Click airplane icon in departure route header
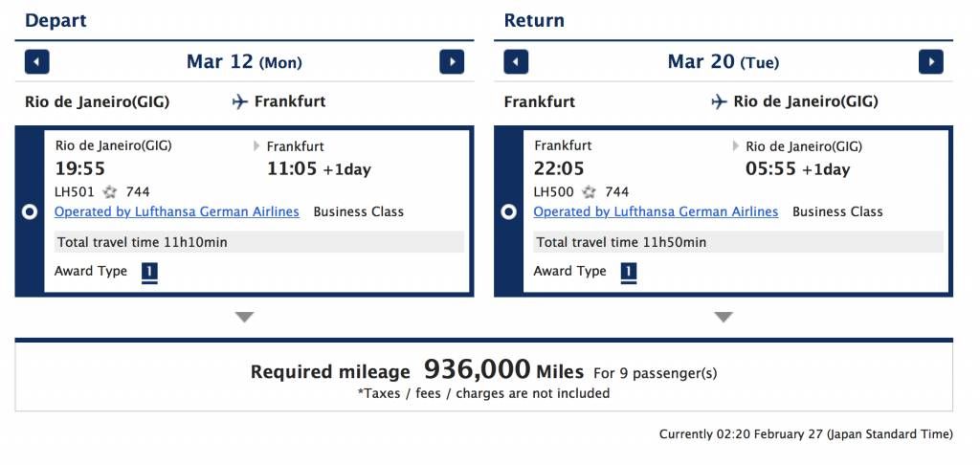The height and width of the screenshot is (465, 980). [x=240, y=101]
